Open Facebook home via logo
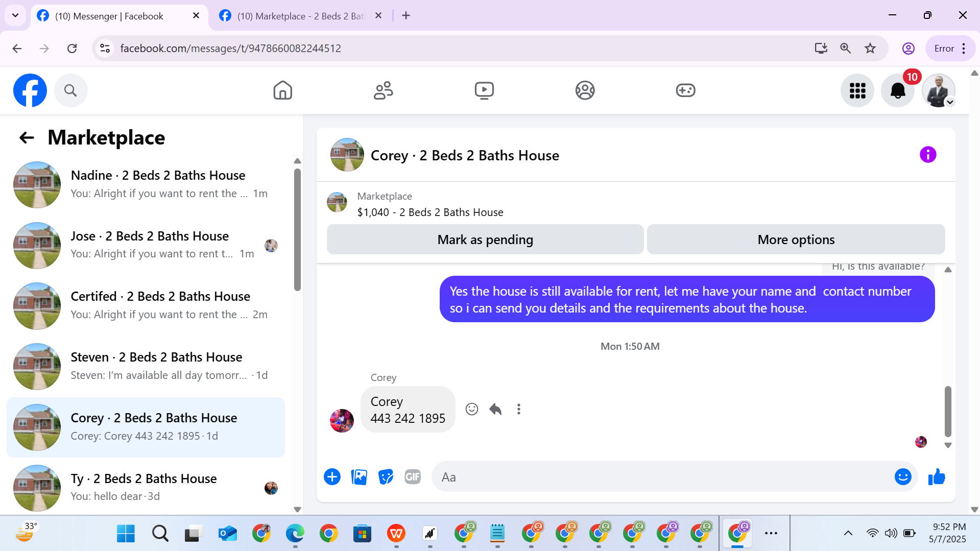The height and width of the screenshot is (551, 980). click(30, 90)
